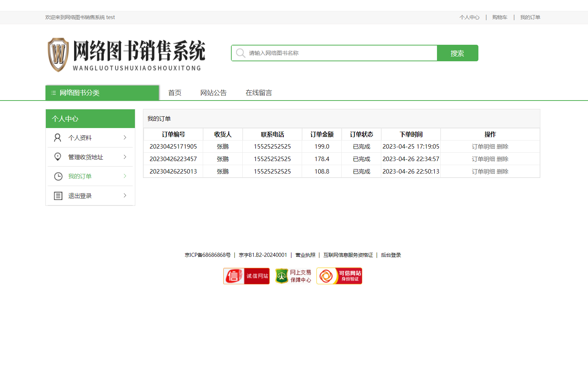588x368 pixels.
Task: Click the document icon beside 退出登录
Action: (x=58, y=196)
